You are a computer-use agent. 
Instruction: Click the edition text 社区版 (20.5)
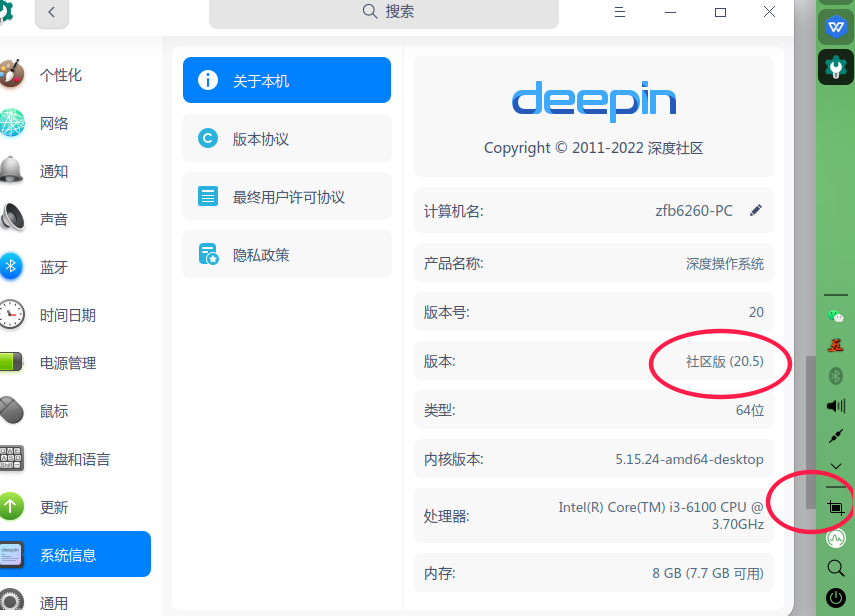pyautogui.click(x=725, y=361)
